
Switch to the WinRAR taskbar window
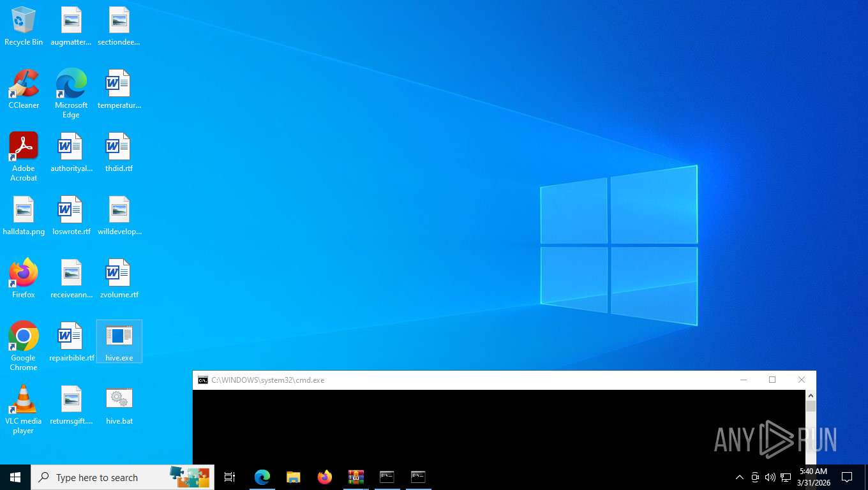[x=356, y=477]
